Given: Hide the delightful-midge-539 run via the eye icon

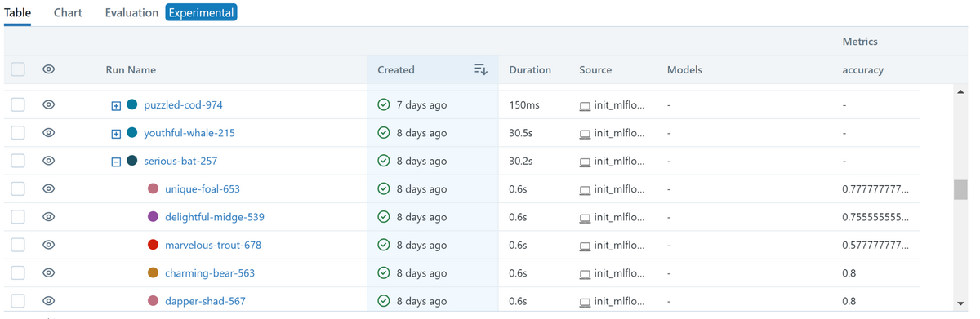Looking at the screenshot, I should pyautogui.click(x=49, y=217).
